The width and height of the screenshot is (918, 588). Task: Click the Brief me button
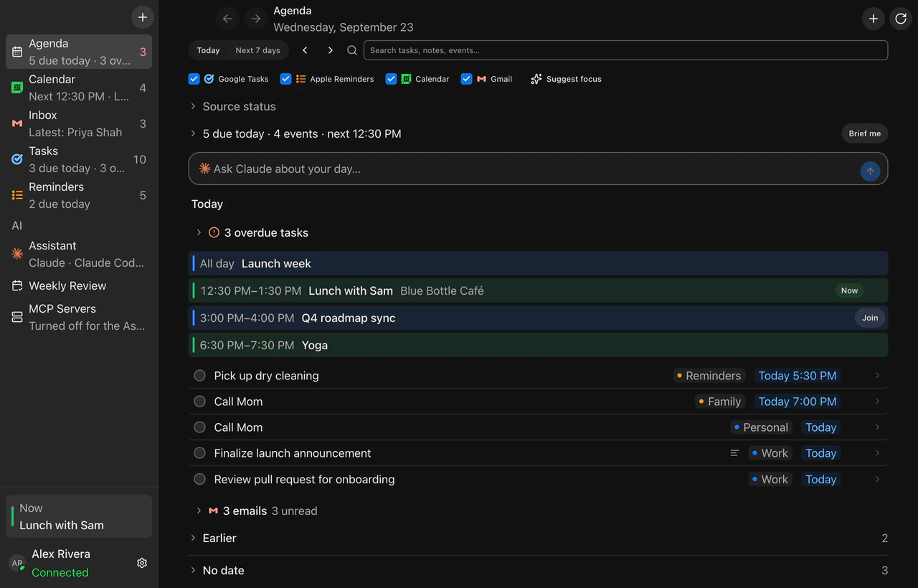click(864, 133)
